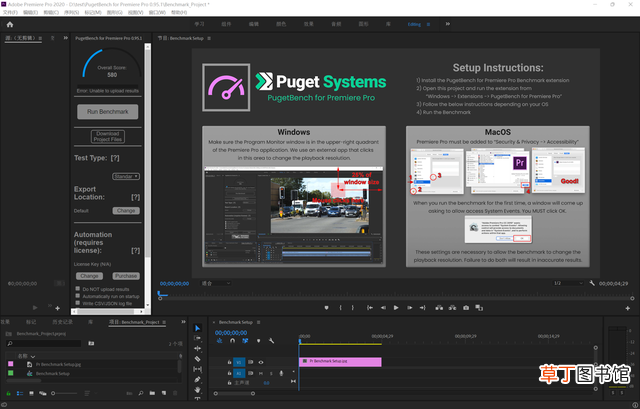Click Change button for Export Location
This screenshot has width=640, height=409.
[126, 211]
